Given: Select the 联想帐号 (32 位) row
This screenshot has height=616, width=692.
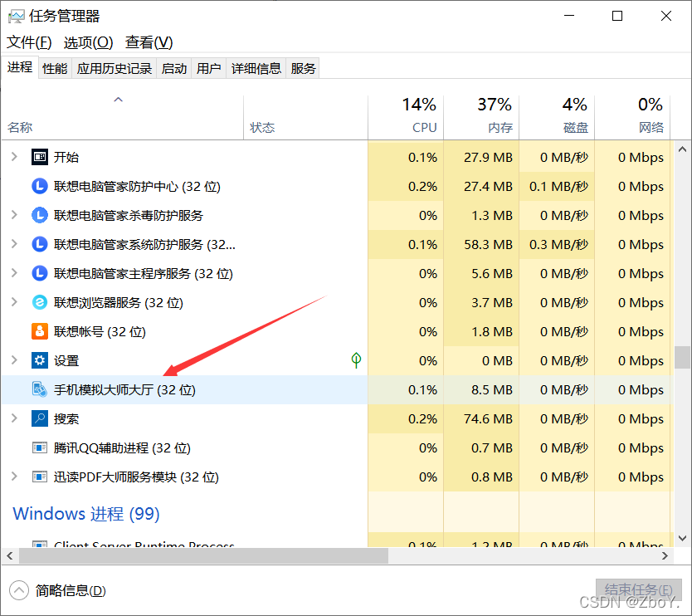Looking at the screenshot, I should [337, 331].
